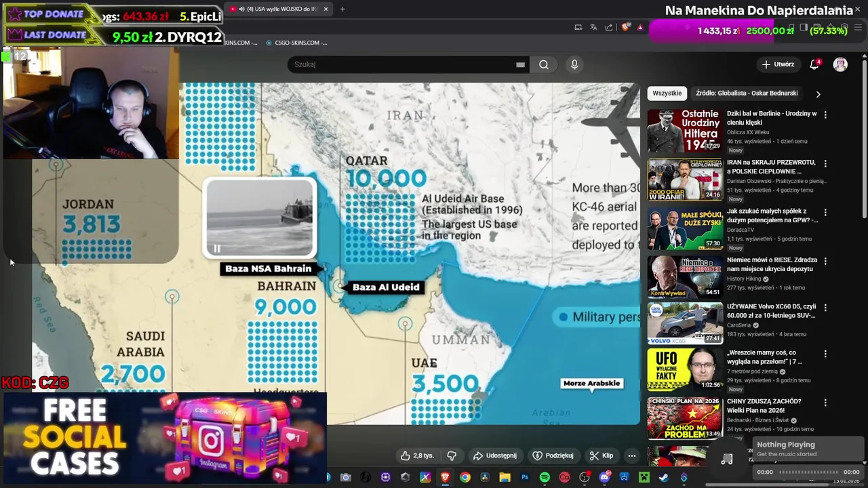The width and height of the screenshot is (868, 488).
Task: Switch to the USA wyśle WOJSKO browser tab
Action: point(278,9)
